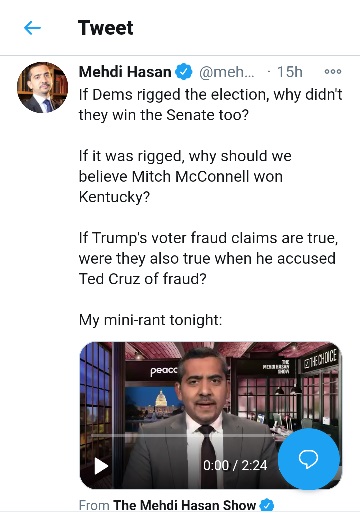
Task: Open Mehdi Hasan's profile picture
Action: coord(42,87)
